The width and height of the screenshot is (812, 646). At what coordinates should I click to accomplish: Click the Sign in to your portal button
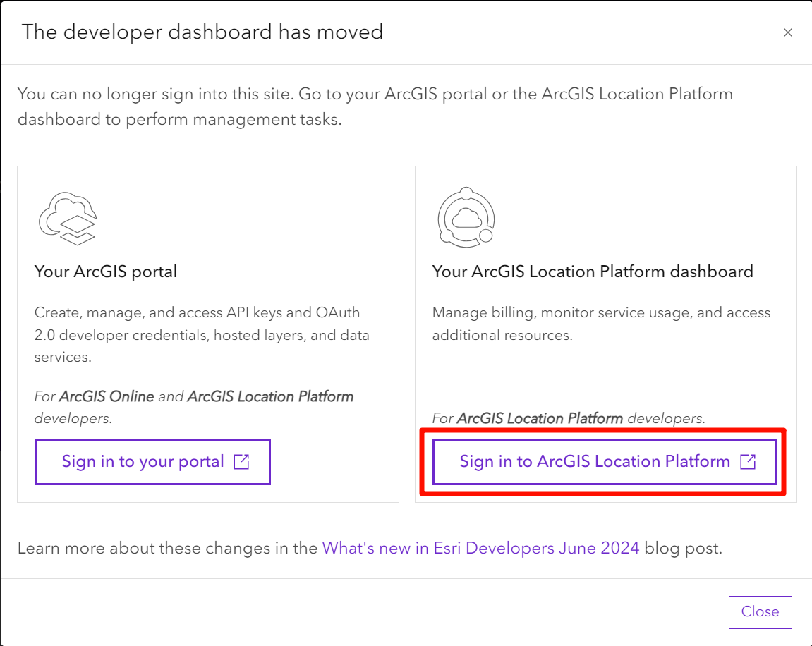coord(153,462)
